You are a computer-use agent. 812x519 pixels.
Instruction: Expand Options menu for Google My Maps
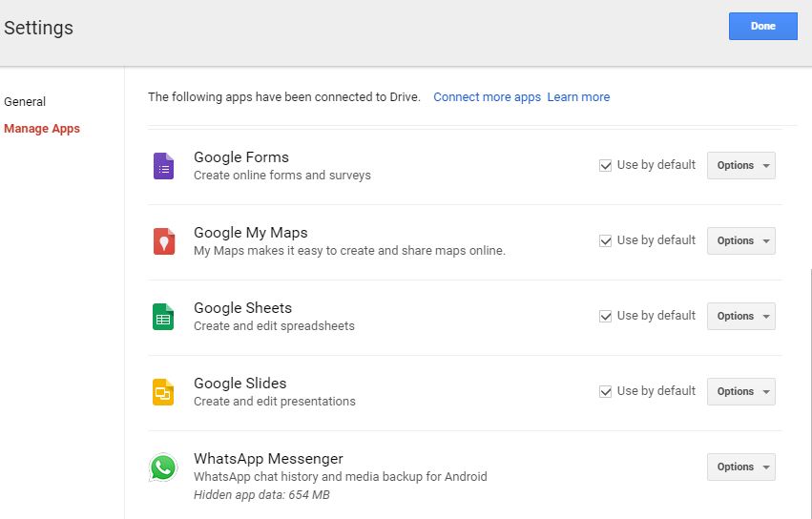[740, 240]
